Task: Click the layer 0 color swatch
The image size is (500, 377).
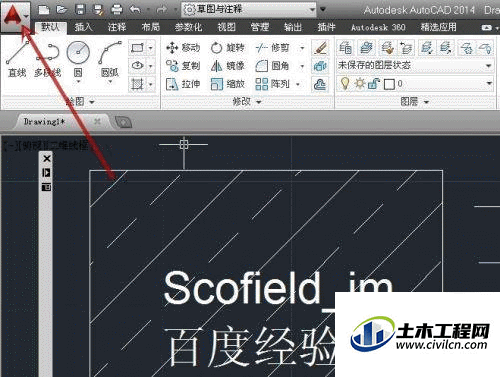Action: click(389, 84)
